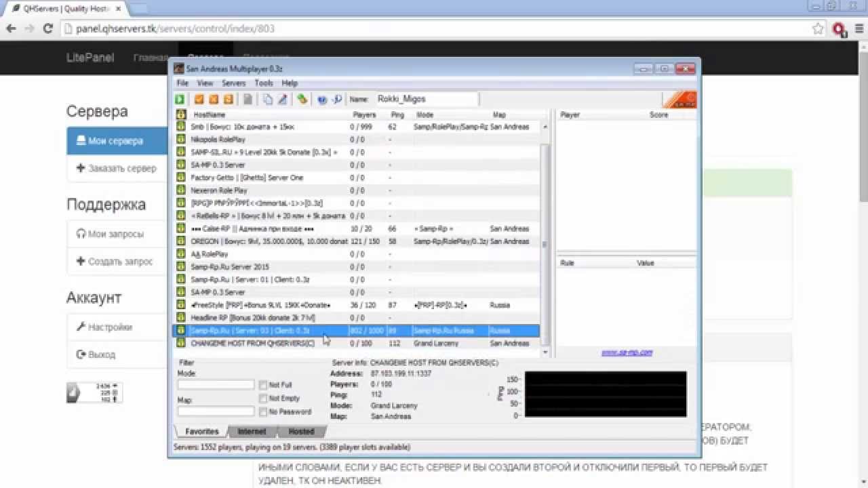Open the www.sa-mp.com link
Viewport: 868px width, 488px height.
coord(627,352)
